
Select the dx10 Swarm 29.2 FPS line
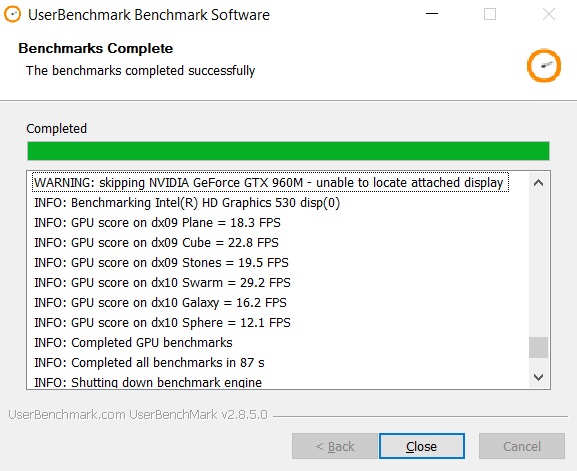(x=162, y=283)
